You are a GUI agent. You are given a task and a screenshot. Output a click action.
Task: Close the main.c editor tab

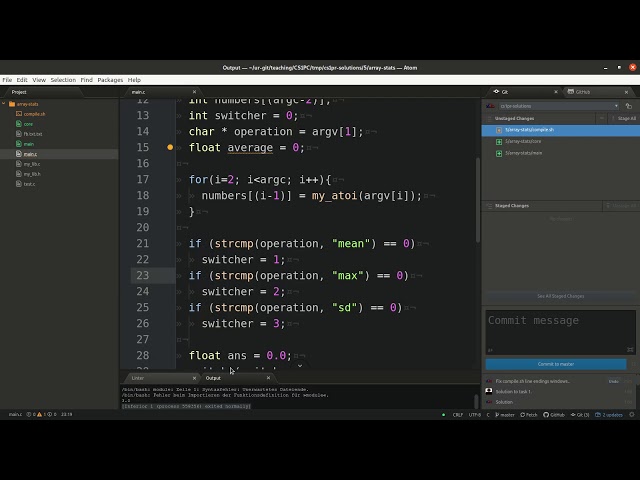194,92
